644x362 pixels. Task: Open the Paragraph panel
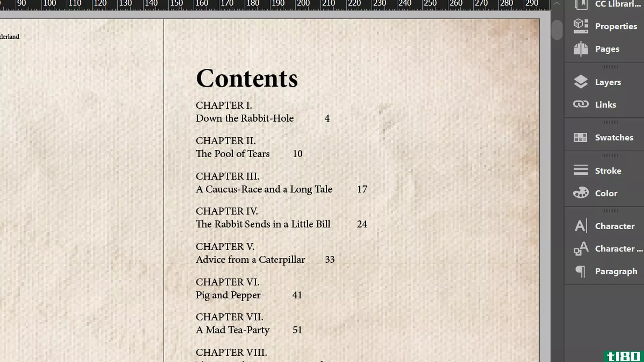click(615, 271)
